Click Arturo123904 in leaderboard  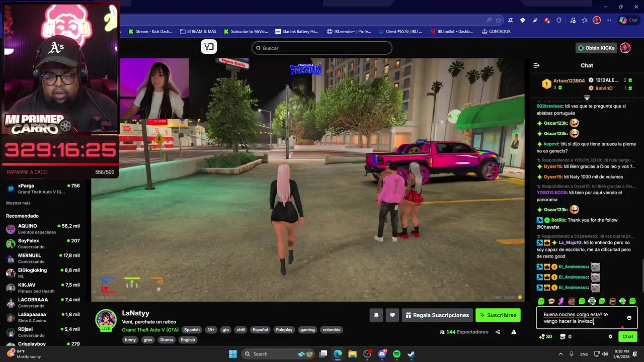(569, 80)
